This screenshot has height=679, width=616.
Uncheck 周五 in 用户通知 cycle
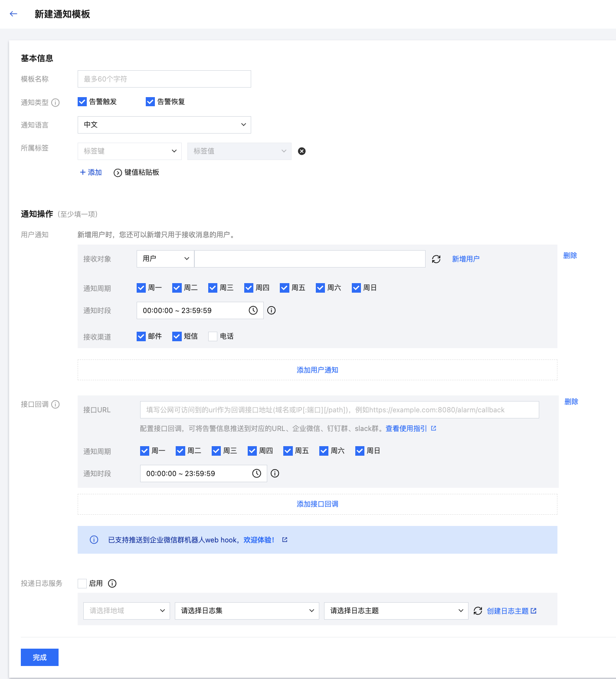coord(285,288)
